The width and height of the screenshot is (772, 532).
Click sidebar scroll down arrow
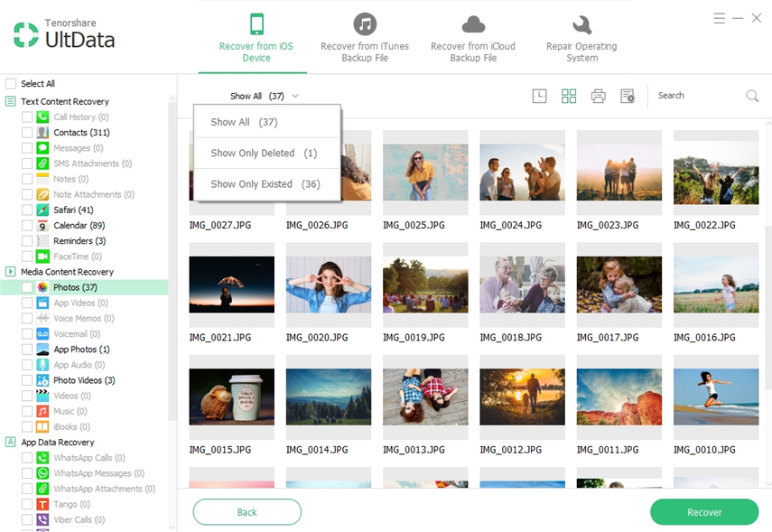[x=172, y=527]
